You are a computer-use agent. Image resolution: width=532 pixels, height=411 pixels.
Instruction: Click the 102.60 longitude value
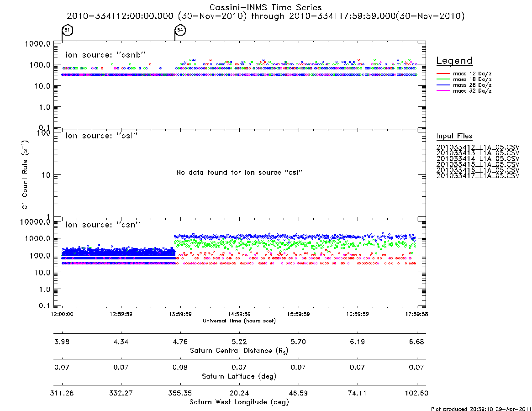tap(416, 393)
